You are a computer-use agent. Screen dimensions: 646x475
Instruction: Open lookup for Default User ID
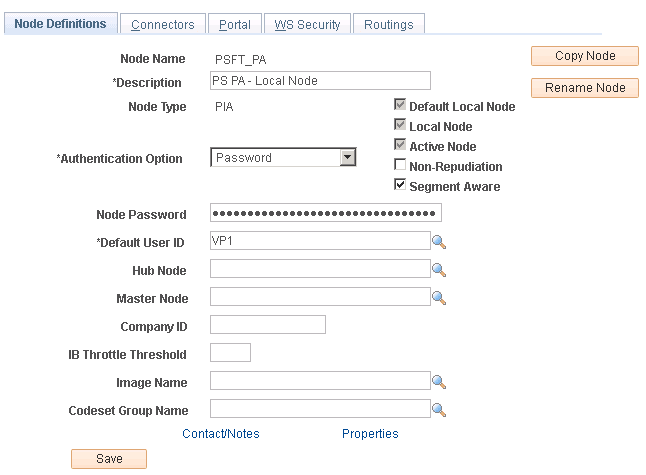tap(439, 242)
